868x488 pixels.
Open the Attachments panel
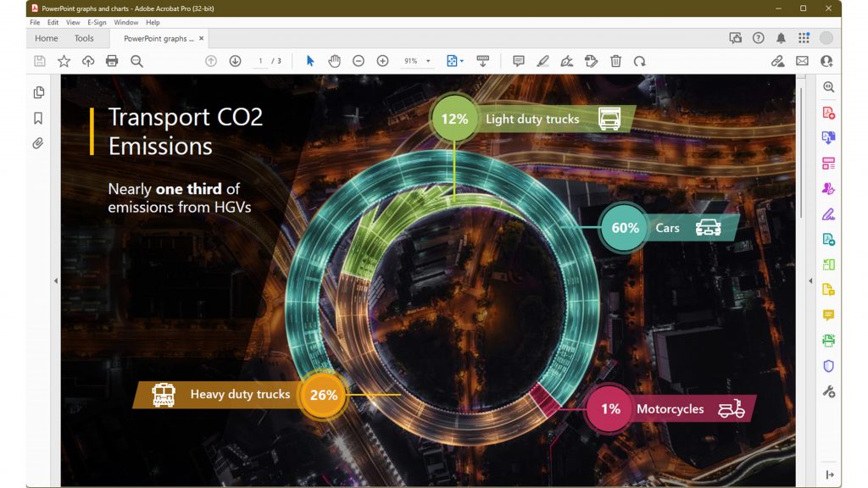(37, 143)
